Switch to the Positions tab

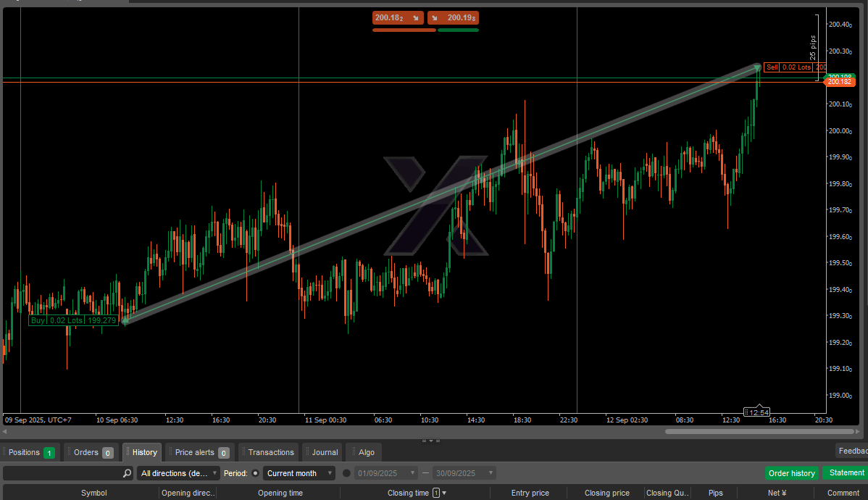[30, 452]
